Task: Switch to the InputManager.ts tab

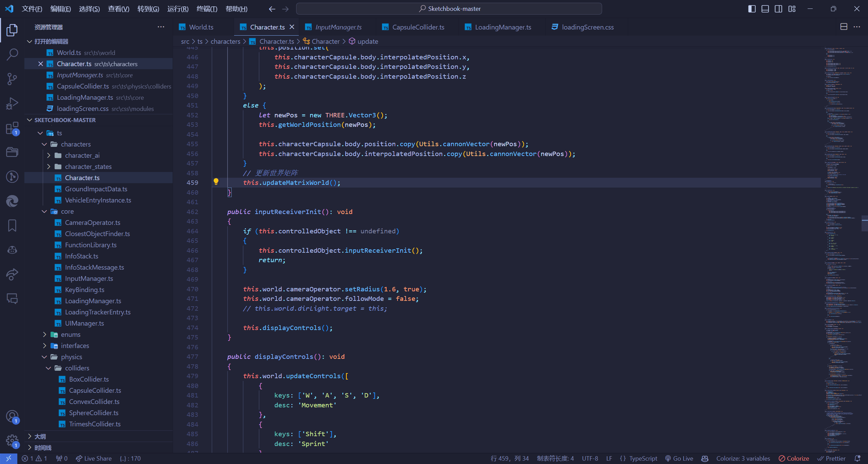Action: [338, 27]
